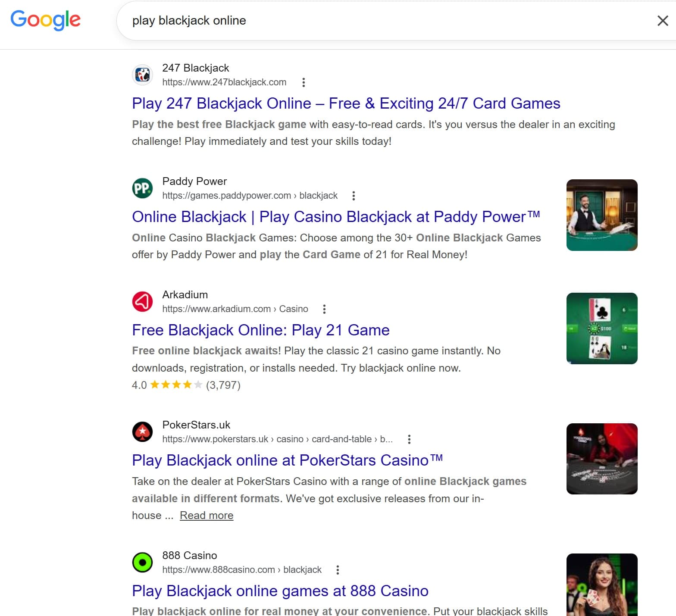
Task: View the 888 Casino dealer thumbnail
Action: [602, 585]
